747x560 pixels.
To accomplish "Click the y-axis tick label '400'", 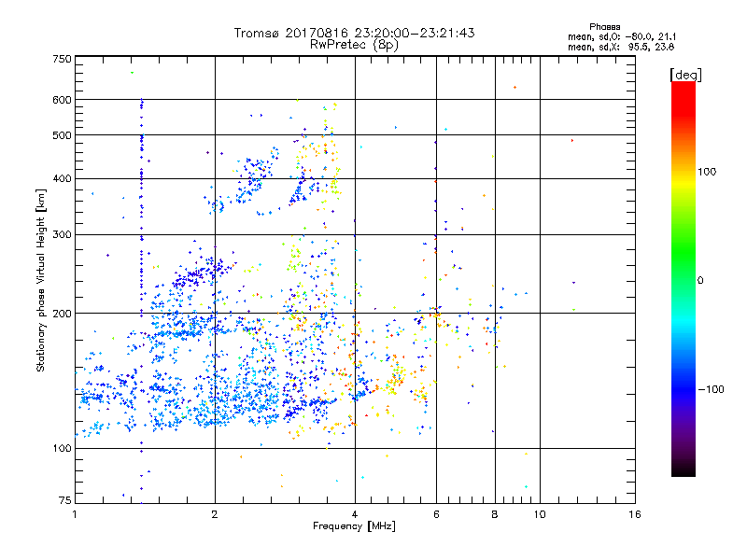I will click(x=62, y=178).
